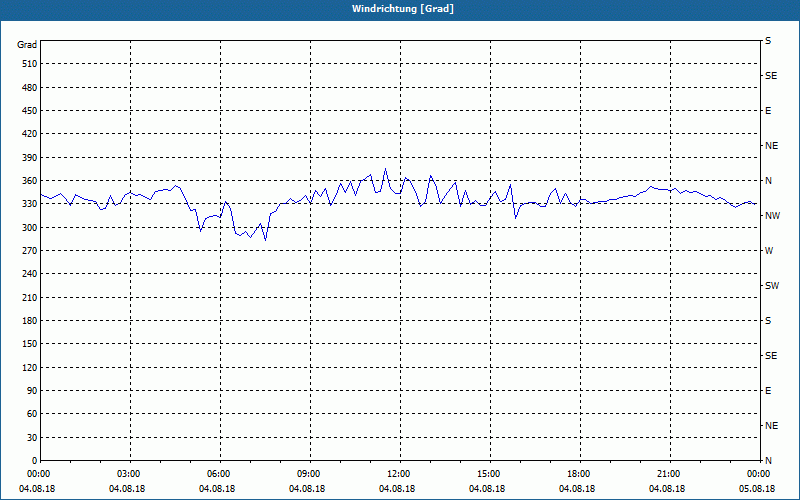Click the 210 y-axis value

point(29,297)
